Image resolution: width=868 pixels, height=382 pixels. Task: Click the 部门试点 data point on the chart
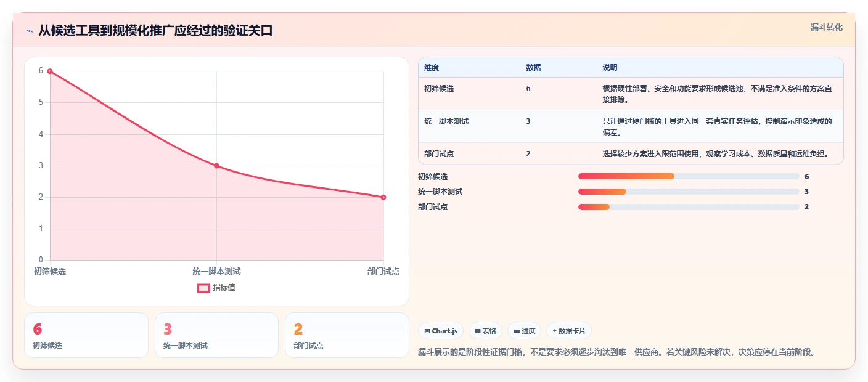coord(383,197)
